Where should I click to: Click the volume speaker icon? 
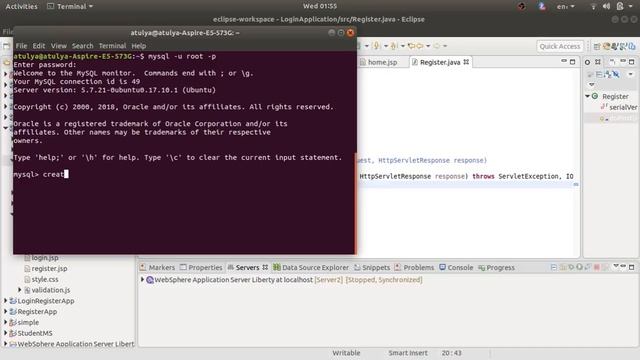607,7
